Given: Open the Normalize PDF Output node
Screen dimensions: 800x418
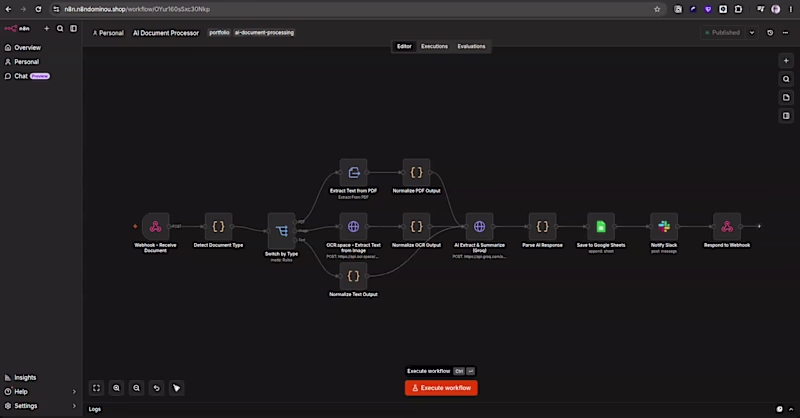Looking at the screenshot, I should coord(416,173).
